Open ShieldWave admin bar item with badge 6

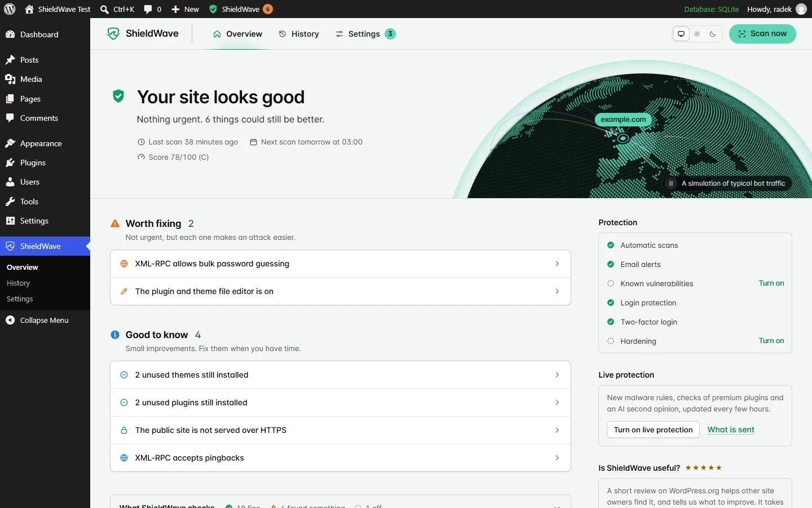pyautogui.click(x=241, y=9)
